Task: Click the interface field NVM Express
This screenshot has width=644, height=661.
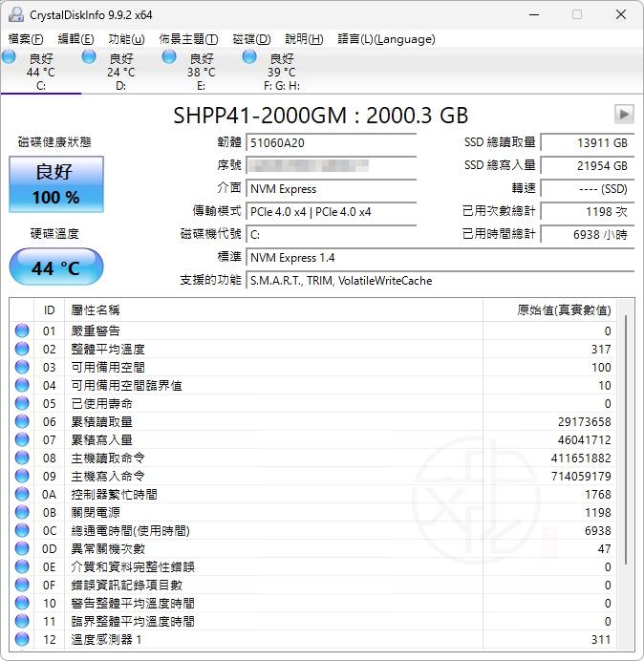Action: 331,189
